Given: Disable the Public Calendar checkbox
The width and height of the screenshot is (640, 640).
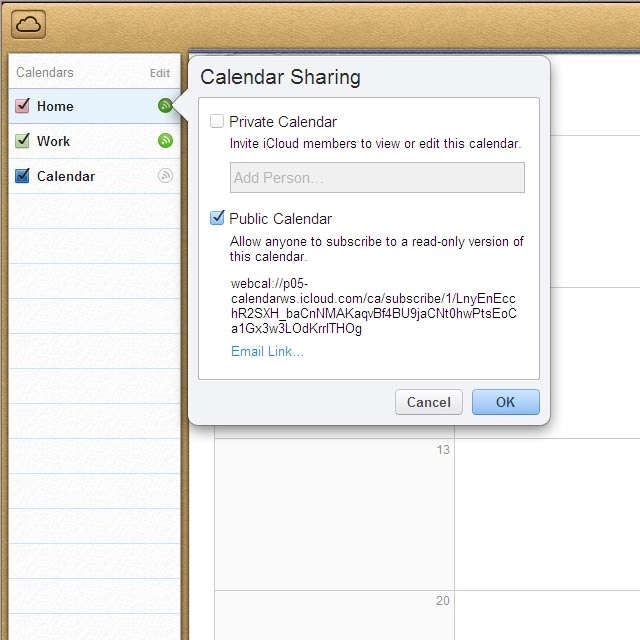Looking at the screenshot, I should (x=217, y=218).
